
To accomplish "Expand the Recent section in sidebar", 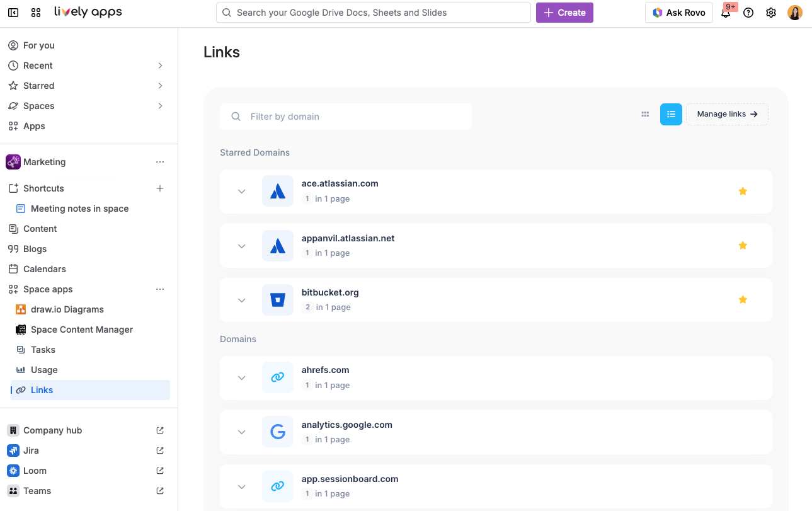I will [160, 65].
